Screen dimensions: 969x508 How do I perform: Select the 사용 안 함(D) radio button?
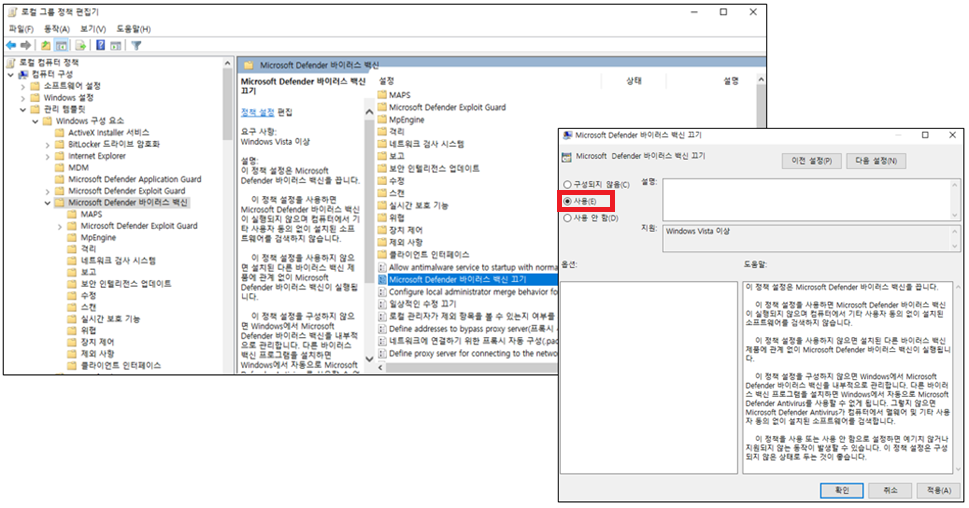[567, 218]
